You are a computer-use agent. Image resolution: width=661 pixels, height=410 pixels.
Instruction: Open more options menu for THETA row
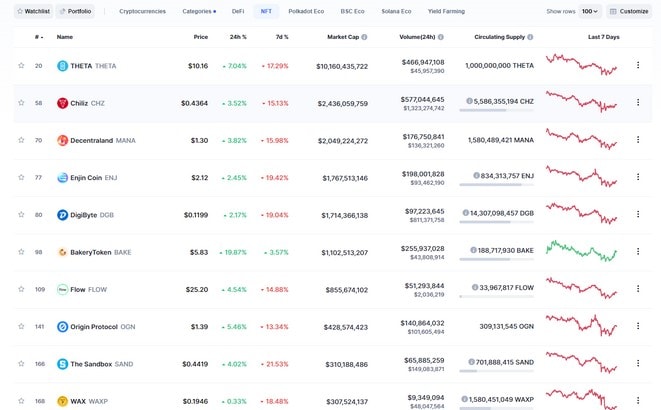[638, 65]
